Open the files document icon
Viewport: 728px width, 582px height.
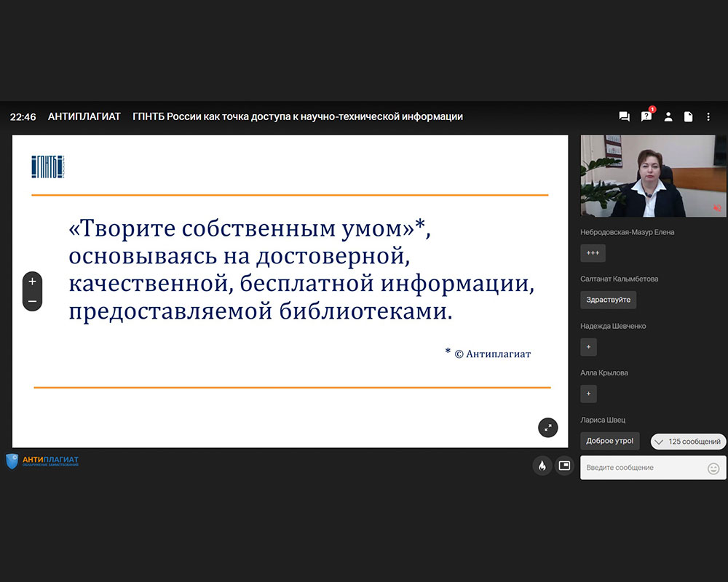coord(689,117)
